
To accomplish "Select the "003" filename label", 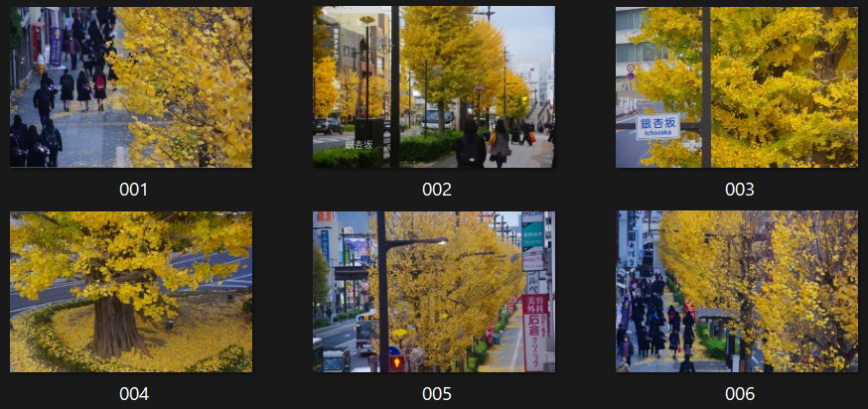I will 739,189.
